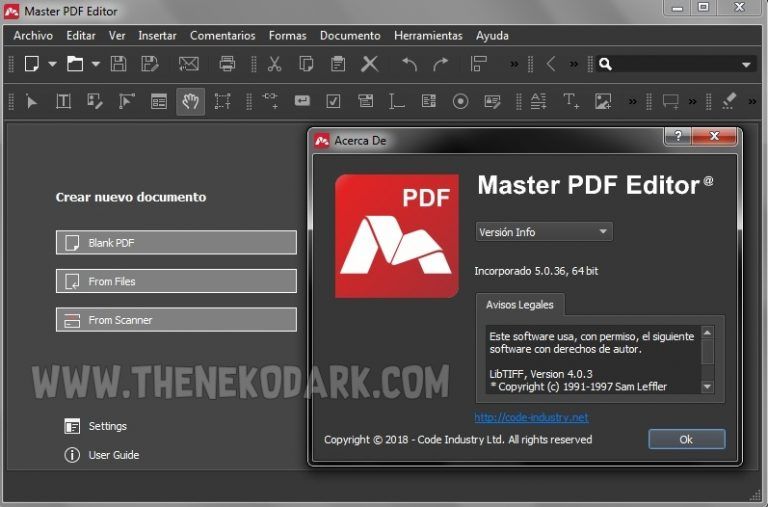The width and height of the screenshot is (768, 507).
Task: Click the Cut scissors icon
Action: point(274,64)
